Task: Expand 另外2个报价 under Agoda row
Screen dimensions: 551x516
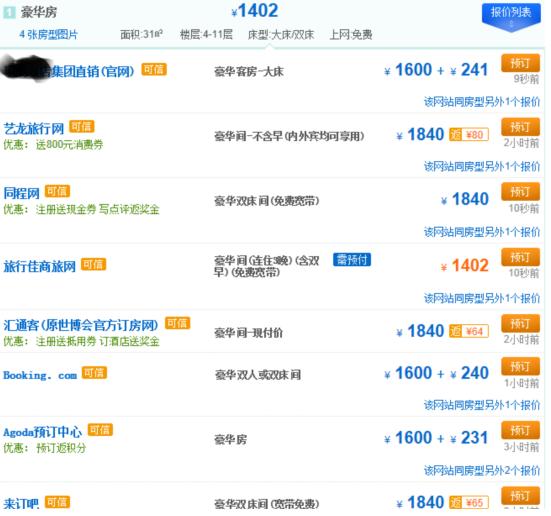Action: (x=482, y=470)
